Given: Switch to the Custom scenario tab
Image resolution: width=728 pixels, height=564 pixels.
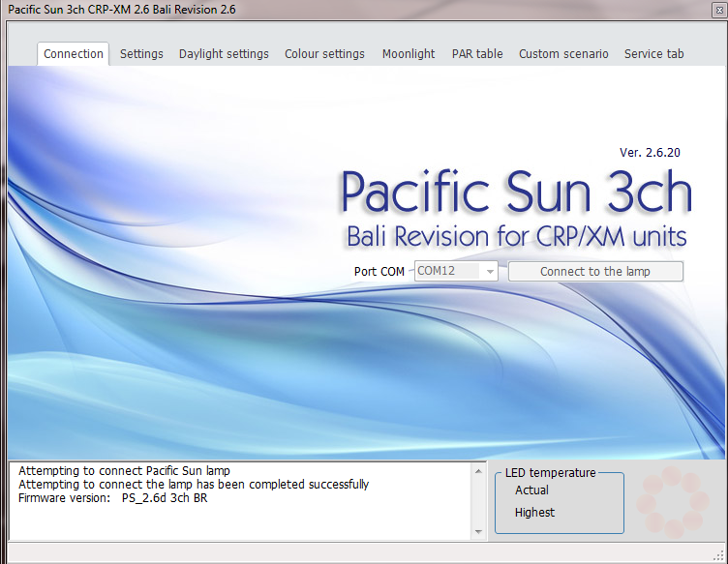Looking at the screenshot, I should click(563, 54).
